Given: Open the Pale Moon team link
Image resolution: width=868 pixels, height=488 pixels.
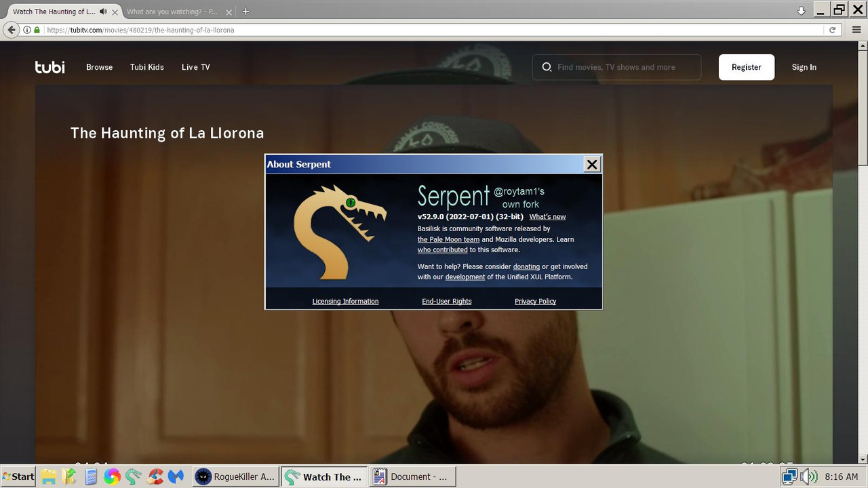Looking at the screenshot, I should point(448,239).
